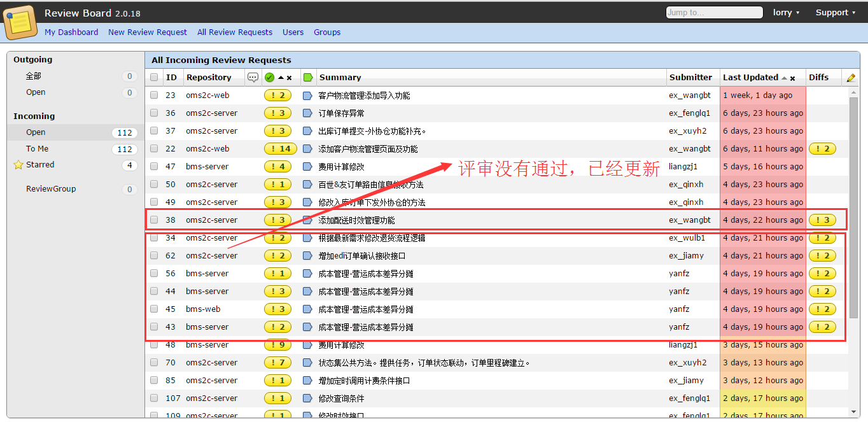This screenshot has height=422, width=868.
Task: Click the blue tag icon for request 62
Action: (308, 256)
